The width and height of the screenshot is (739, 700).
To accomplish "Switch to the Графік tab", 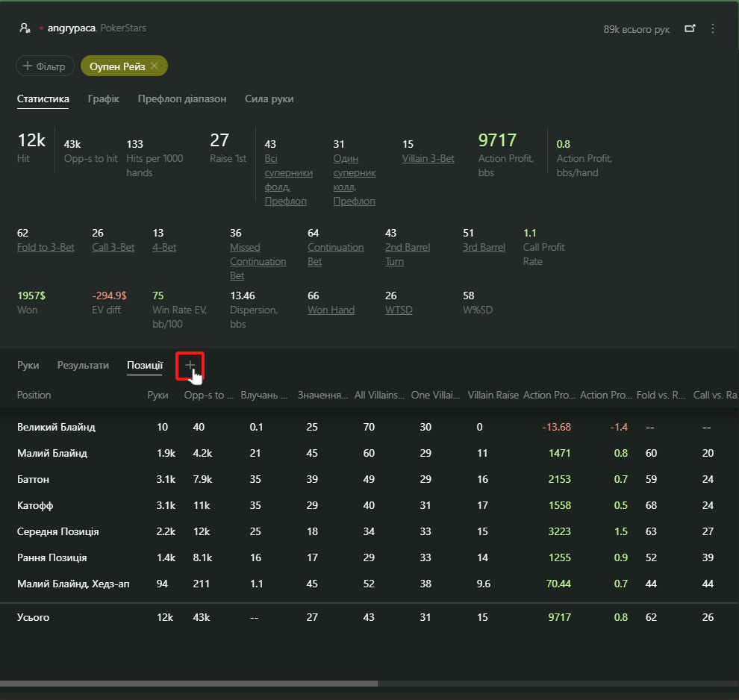I will (x=103, y=99).
